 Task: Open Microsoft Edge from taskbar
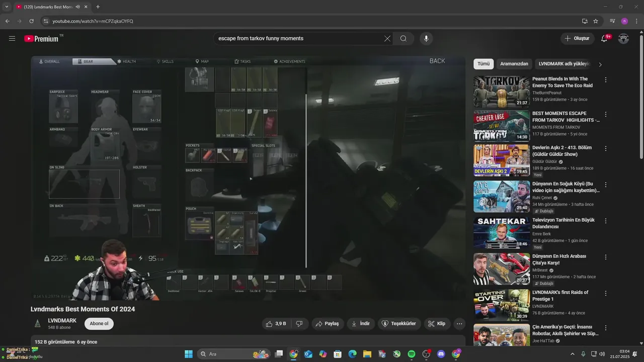353,354
